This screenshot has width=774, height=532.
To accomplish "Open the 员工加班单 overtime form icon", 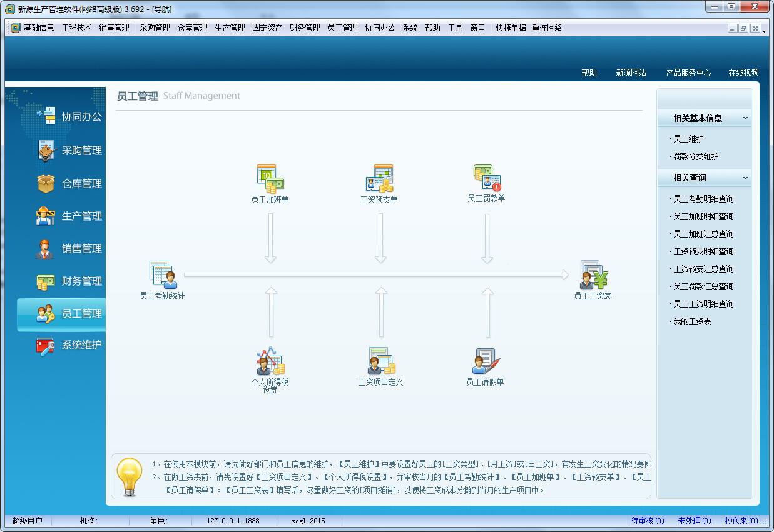I will point(270,179).
